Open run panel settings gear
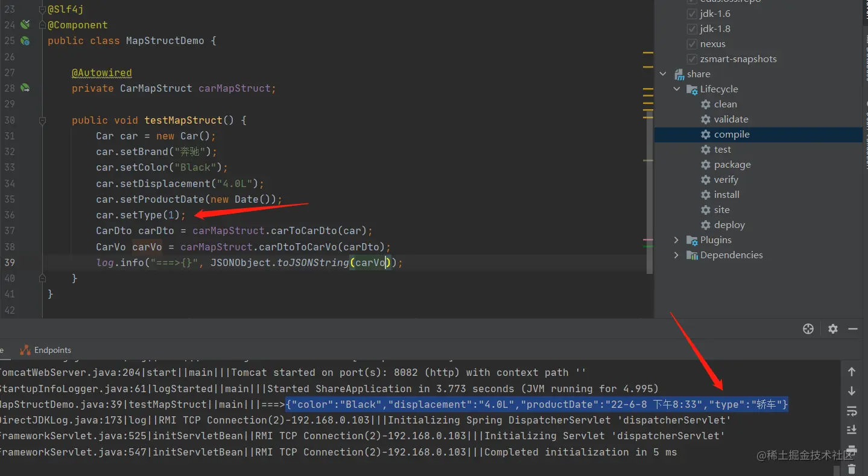Screen dimensions: 868x476 tap(833, 329)
